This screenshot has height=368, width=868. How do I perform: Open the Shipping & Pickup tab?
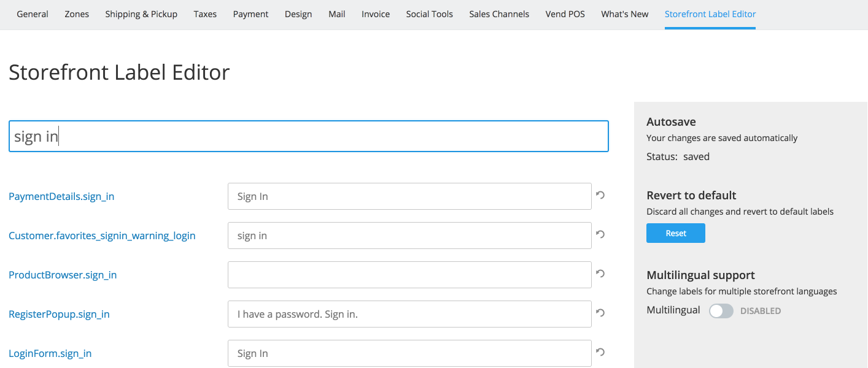click(141, 14)
